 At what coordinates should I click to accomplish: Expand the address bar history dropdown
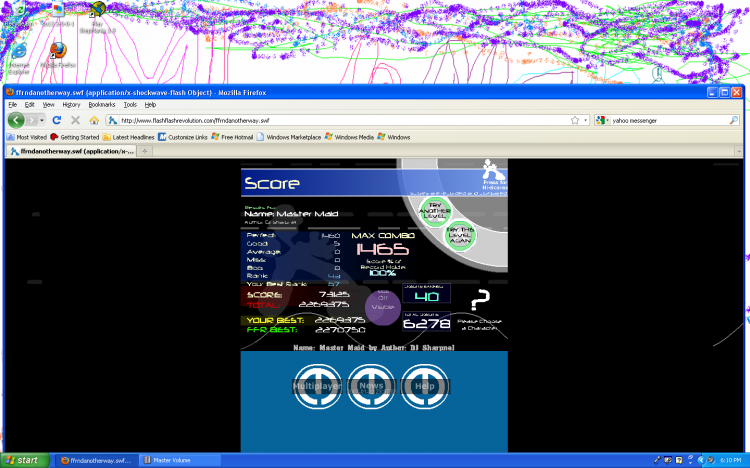[584, 120]
